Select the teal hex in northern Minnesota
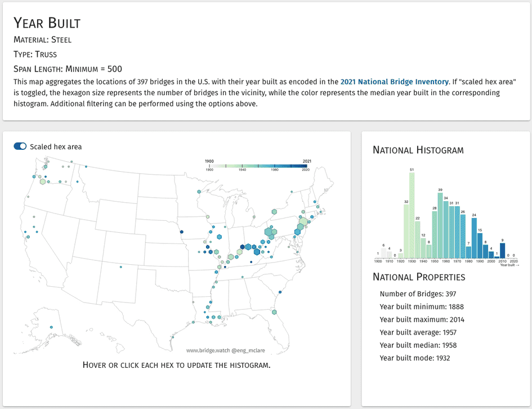532x409 pixels. point(199,192)
